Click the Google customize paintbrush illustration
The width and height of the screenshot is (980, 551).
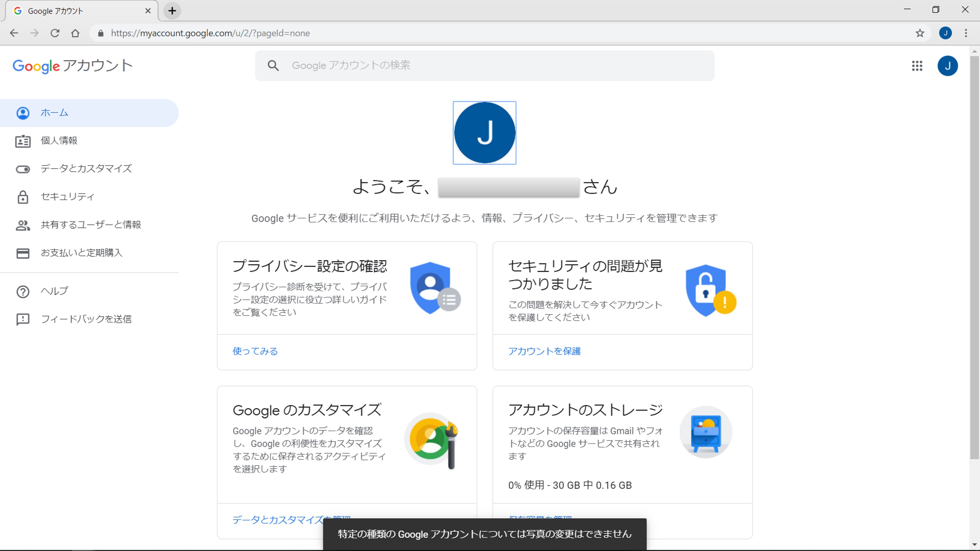pos(432,441)
